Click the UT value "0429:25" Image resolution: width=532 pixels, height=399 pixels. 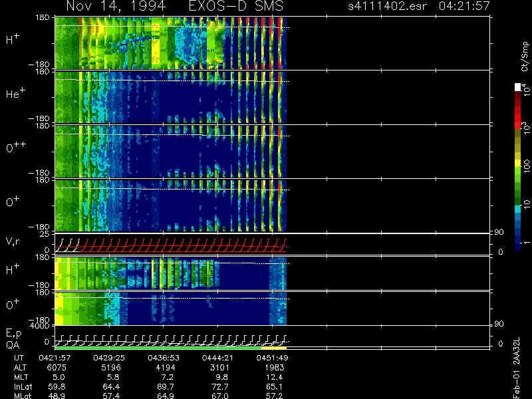tap(109, 358)
